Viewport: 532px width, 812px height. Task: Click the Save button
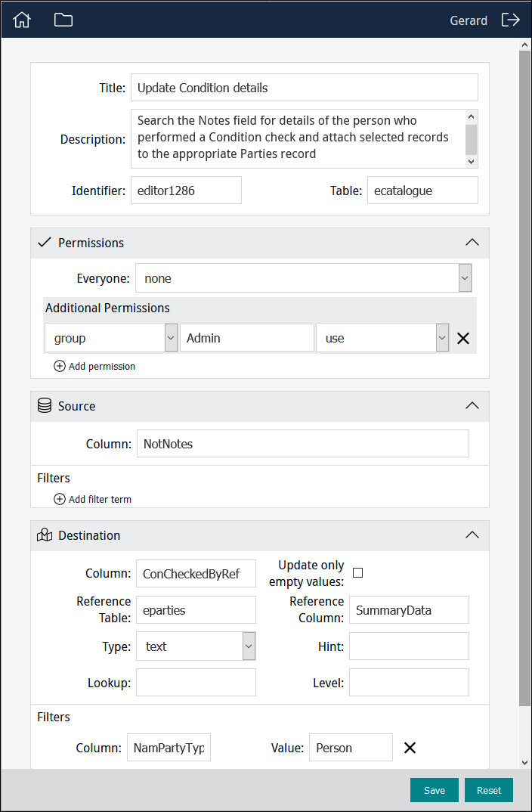pos(435,790)
